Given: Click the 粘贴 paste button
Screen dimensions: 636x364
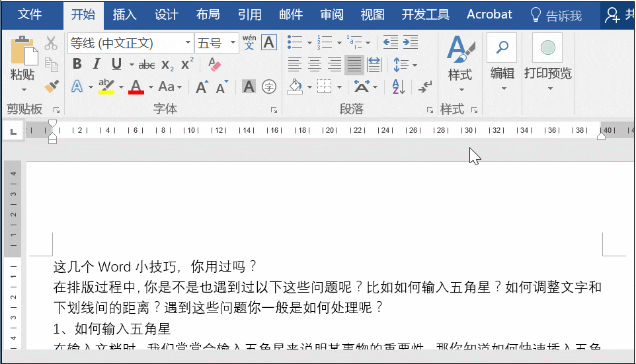Looking at the screenshot, I should [x=22, y=63].
